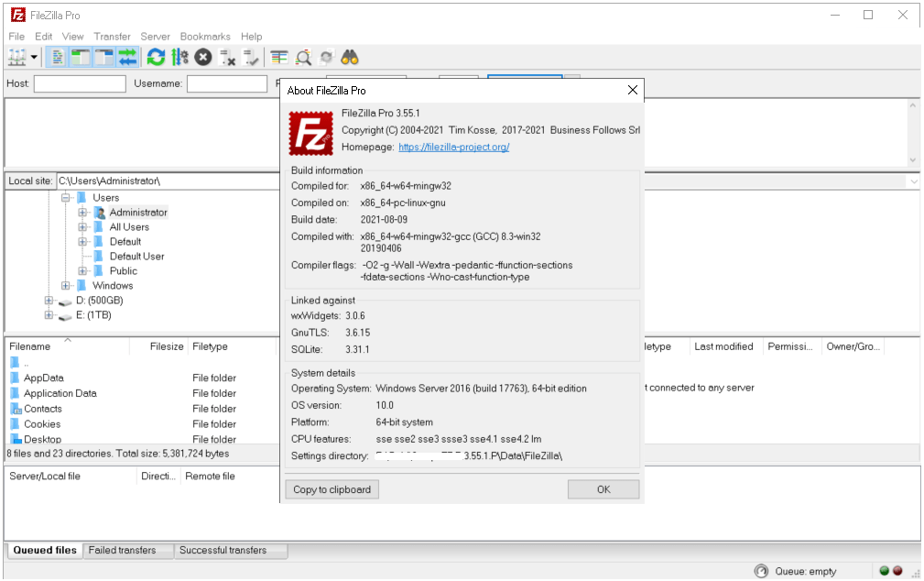Click the Local site path field

tap(168, 181)
